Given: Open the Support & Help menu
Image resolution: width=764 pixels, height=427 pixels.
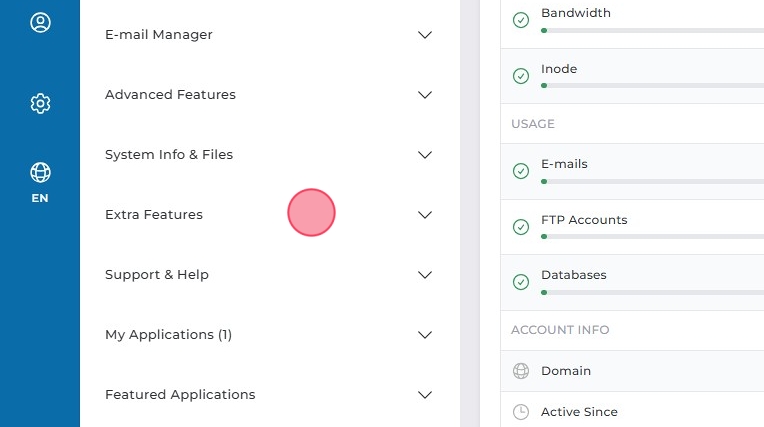Looking at the screenshot, I should (x=157, y=275).
